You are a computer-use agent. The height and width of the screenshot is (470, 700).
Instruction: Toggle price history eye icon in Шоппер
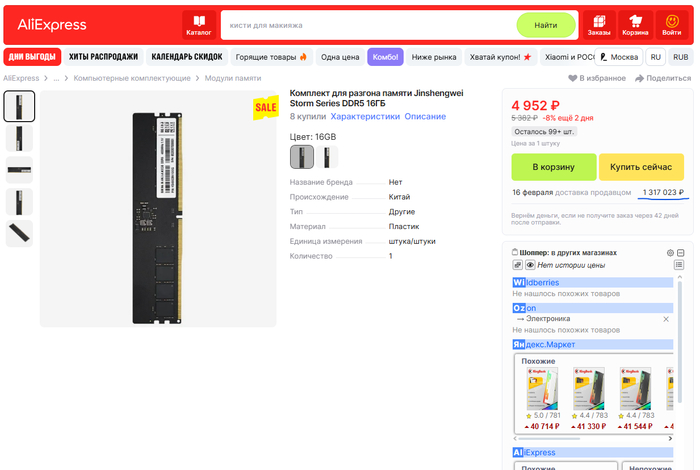pos(530,265)
